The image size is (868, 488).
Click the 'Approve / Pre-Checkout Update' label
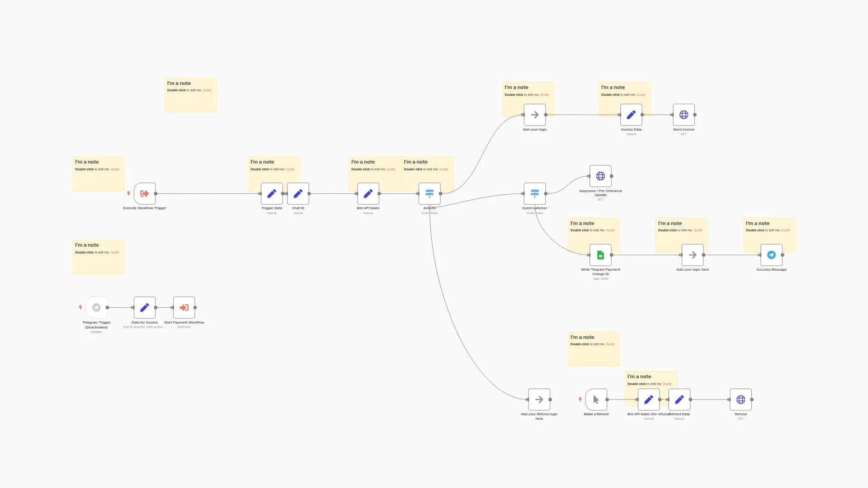tap(600, 193)
